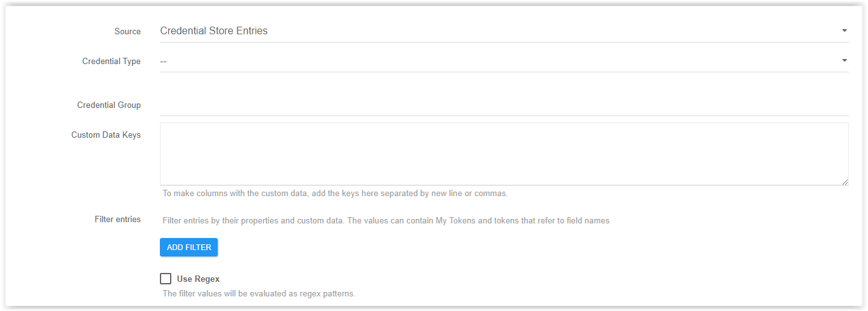Toggle regex via the Use Regex label
Image resolution: width=868 pixels, height=311 pixels.
pyautogui.click(x=198, y=279)
